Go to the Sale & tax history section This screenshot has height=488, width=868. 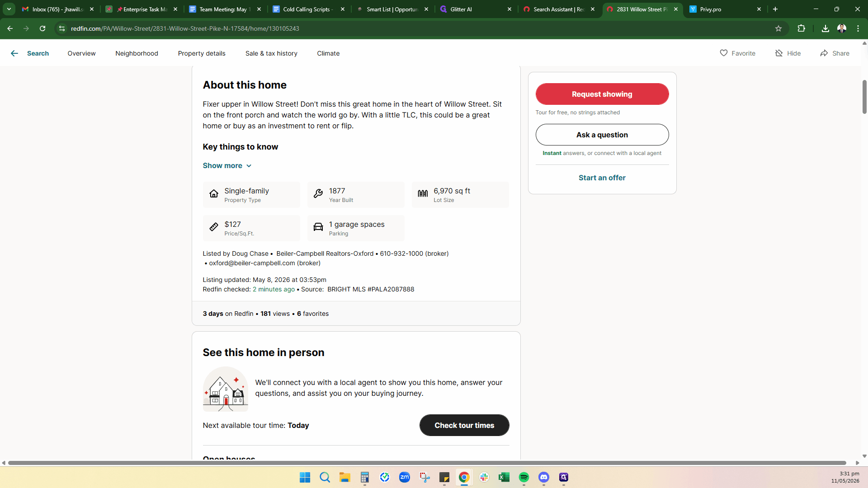271,53
